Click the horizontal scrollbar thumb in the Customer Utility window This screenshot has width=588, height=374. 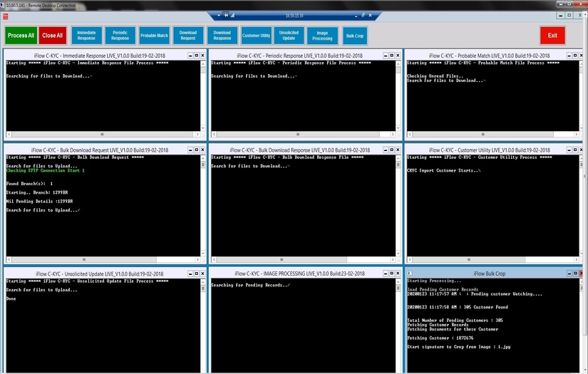tap(469, 259)
